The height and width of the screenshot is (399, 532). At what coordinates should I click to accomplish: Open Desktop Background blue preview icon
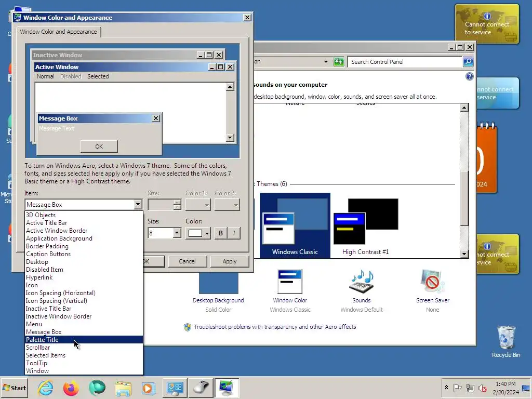(x=219, y=283)
